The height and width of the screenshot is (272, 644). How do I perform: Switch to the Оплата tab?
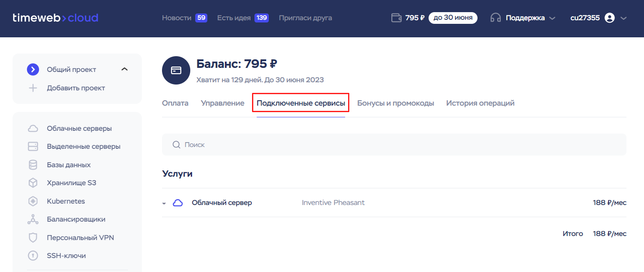(175, 103)
